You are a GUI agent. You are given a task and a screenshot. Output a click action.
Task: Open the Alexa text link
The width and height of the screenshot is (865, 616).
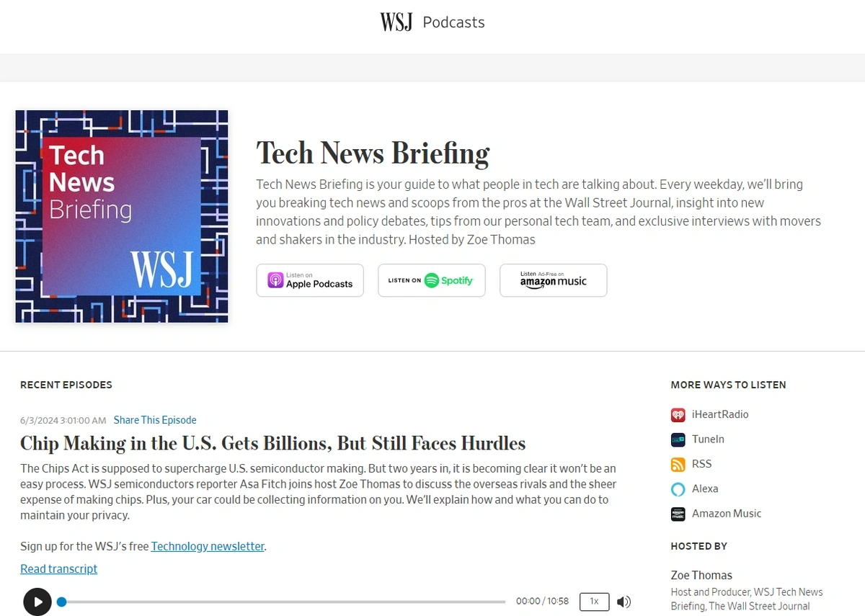pyautogui.click(x=705, y=488)
